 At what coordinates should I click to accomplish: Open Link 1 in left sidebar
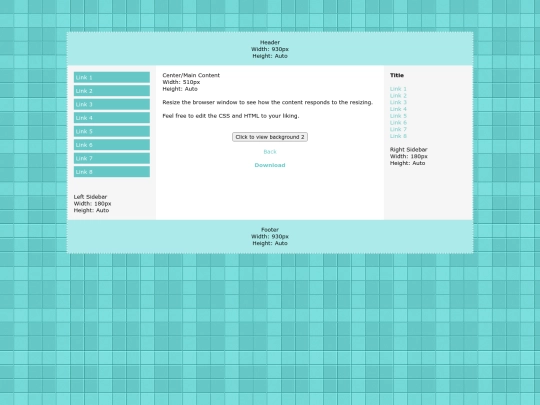point(112,77)
